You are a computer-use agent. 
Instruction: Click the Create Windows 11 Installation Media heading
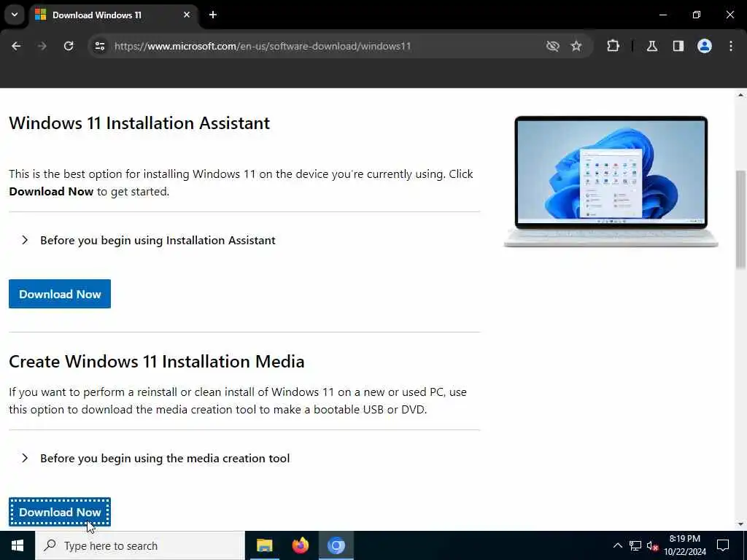click(x=157, y=362)
